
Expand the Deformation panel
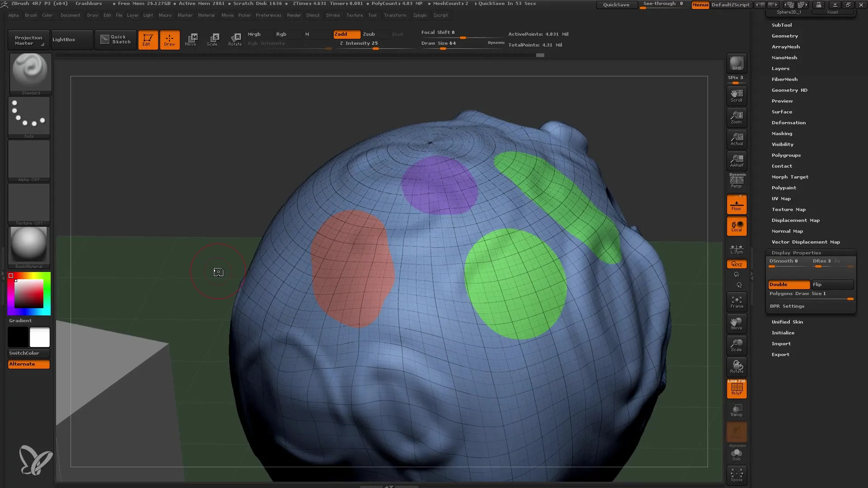click(x=788, y=123)
